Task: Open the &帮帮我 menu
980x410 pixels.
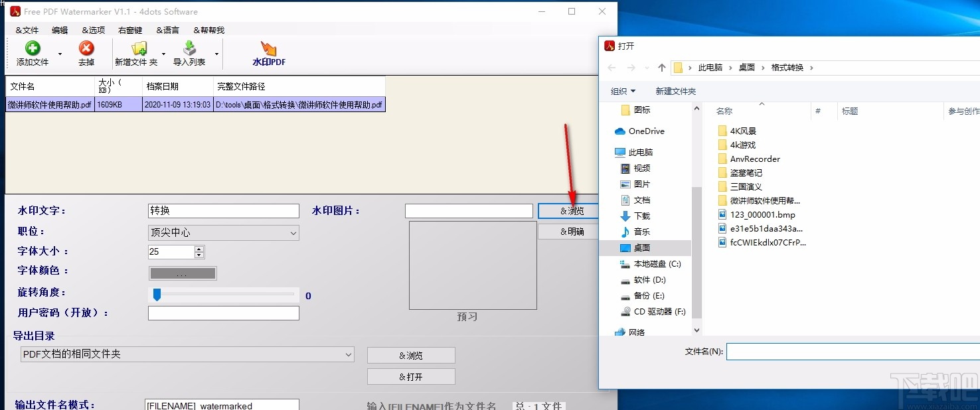Action: point(209,30)
